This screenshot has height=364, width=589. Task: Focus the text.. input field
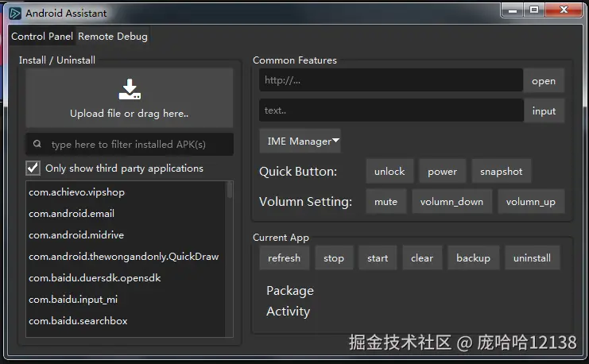pyautogui.click(x=391, y=110)
